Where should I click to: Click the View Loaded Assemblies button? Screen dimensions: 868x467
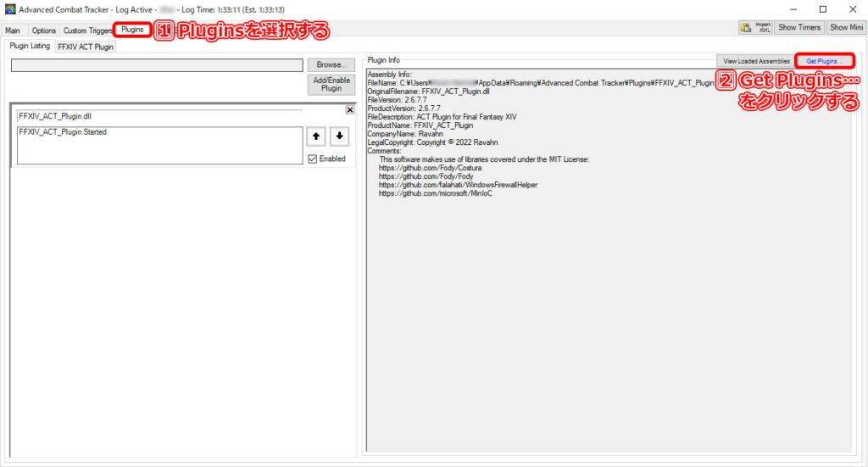(x=756, y=61)
